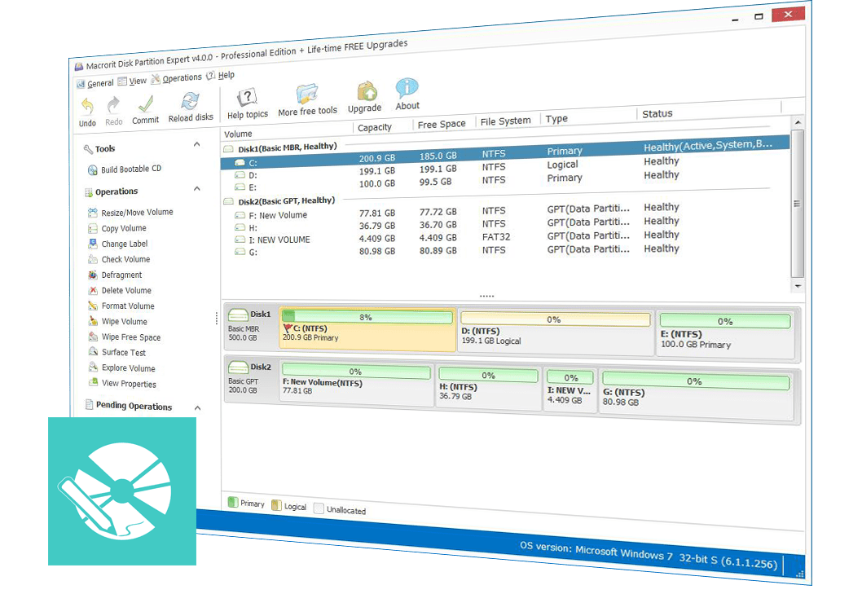Open the Help menu

tap(221, 75)
